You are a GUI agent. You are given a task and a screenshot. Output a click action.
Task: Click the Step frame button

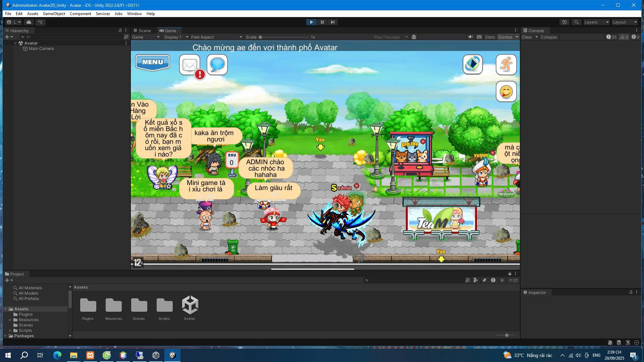pyautogui.click(x=332, y=22)
